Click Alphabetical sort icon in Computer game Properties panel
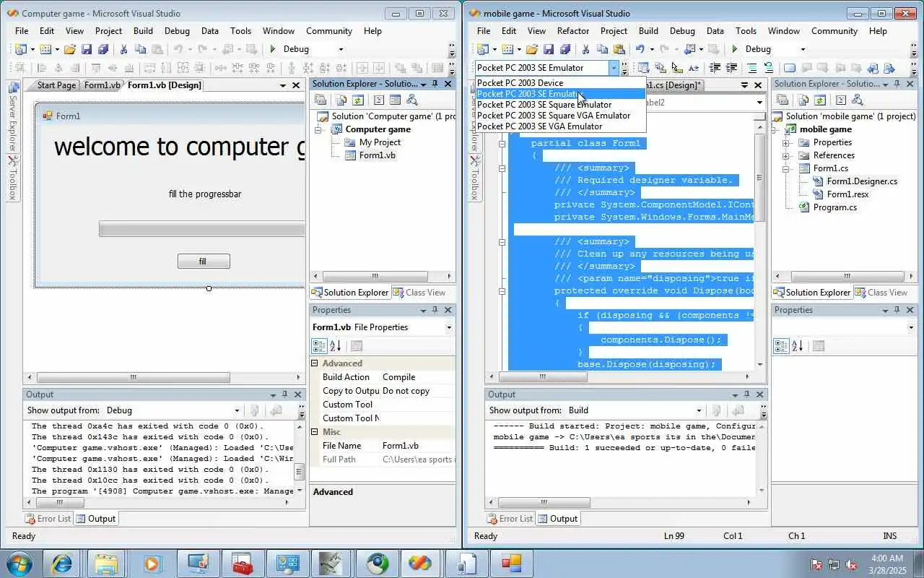924x578 pixels. 335,346
